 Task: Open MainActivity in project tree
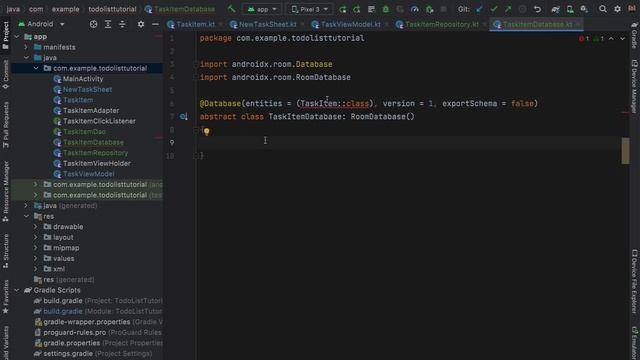tap(83, 79)
